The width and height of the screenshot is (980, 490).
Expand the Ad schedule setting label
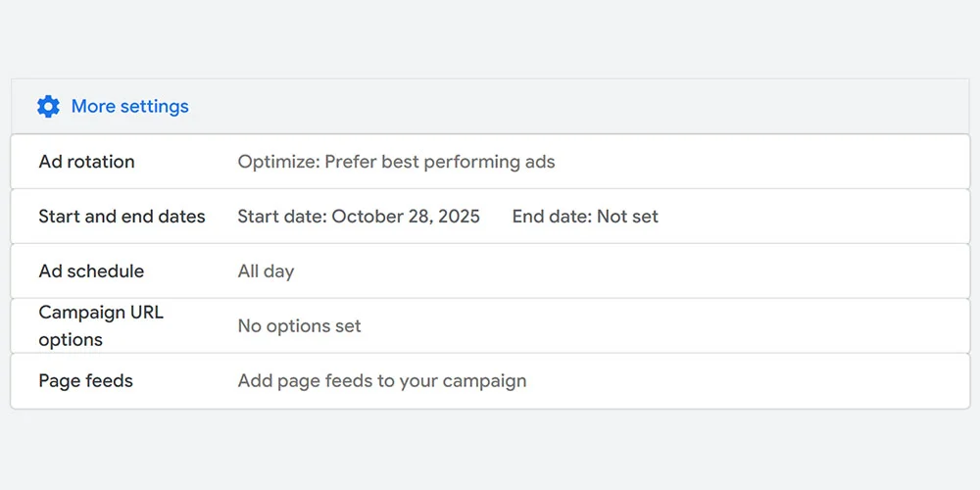pos(91,271)
